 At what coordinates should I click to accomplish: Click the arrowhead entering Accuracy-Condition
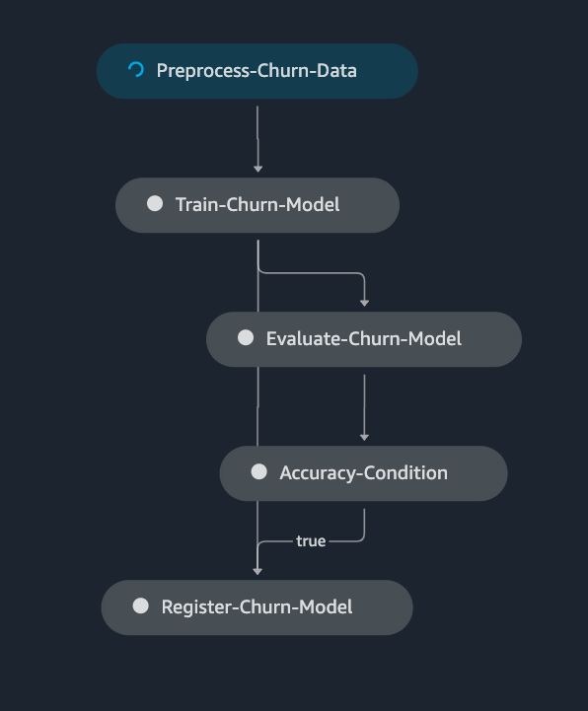coord(364,437)
